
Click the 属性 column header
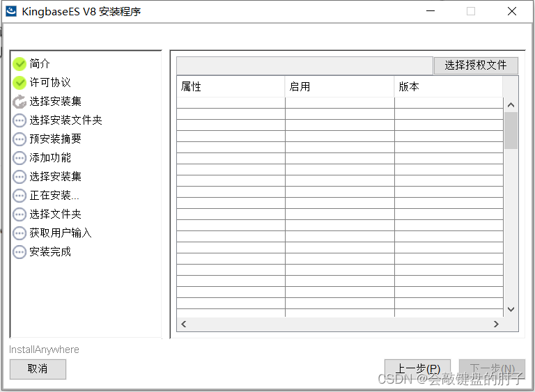point(231,86)
